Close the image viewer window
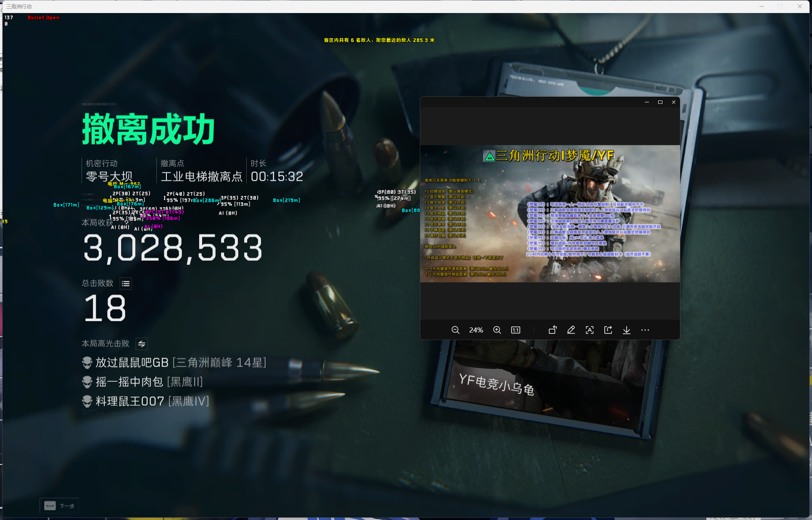This screenshot has height=520, width=812. 674,102
